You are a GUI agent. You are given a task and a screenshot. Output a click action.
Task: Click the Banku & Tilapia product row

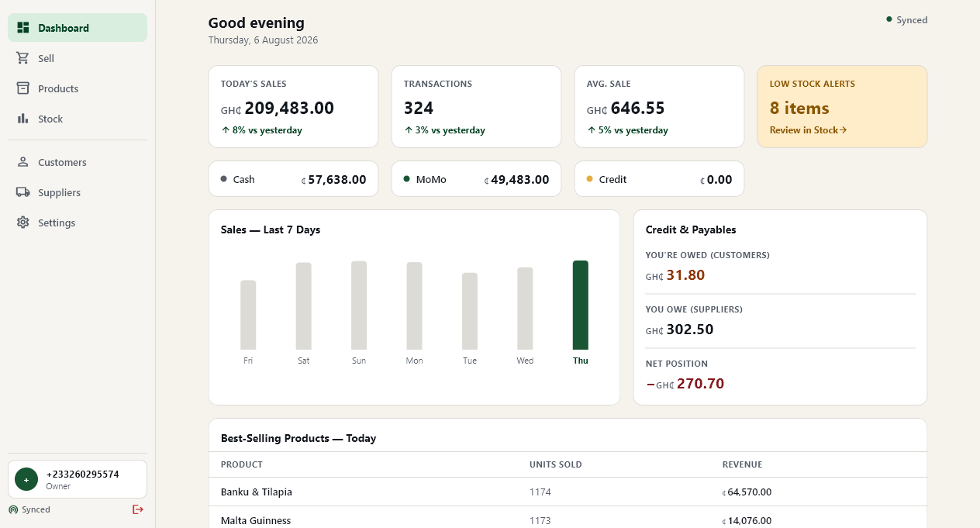(x=568, y=492)
